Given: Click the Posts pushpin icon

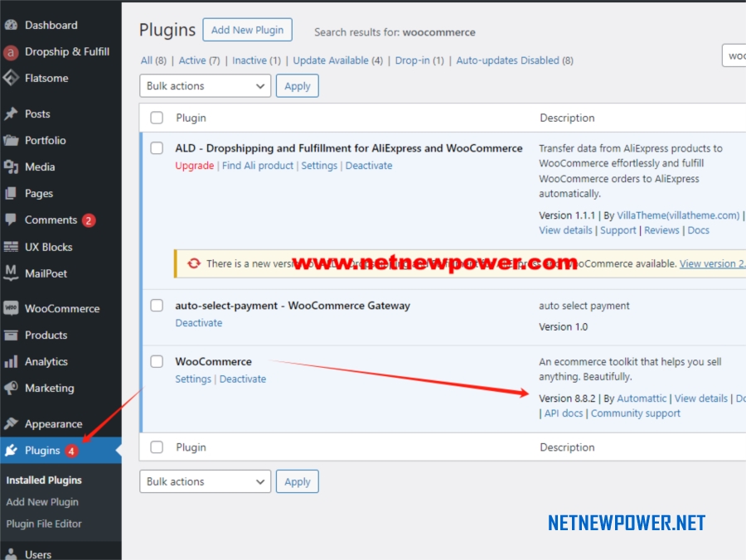Looking at the screenshot, I should click(11, 114).
